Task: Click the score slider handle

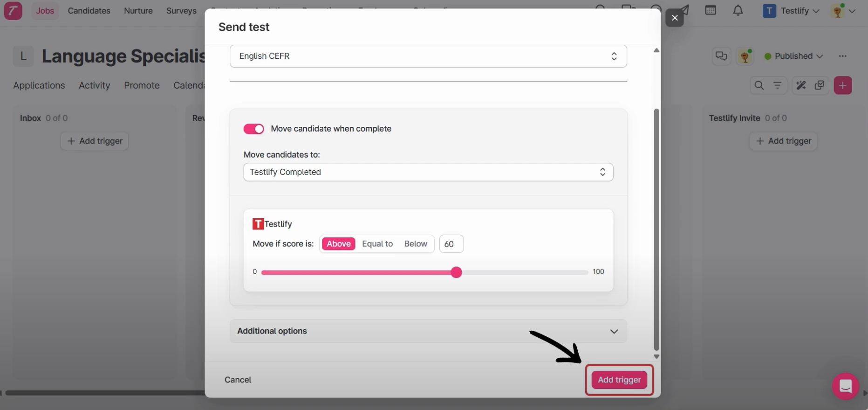Action: coord(457,272)
